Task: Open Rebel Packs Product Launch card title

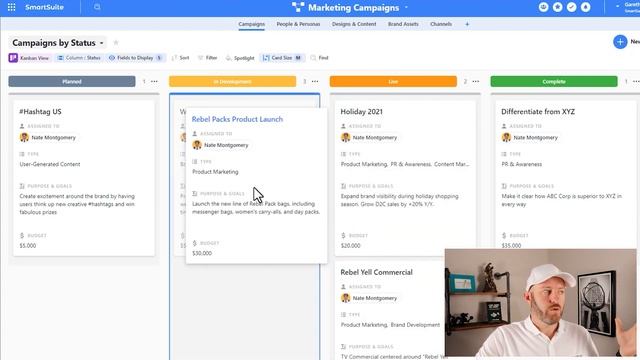Action: point(237,119)
